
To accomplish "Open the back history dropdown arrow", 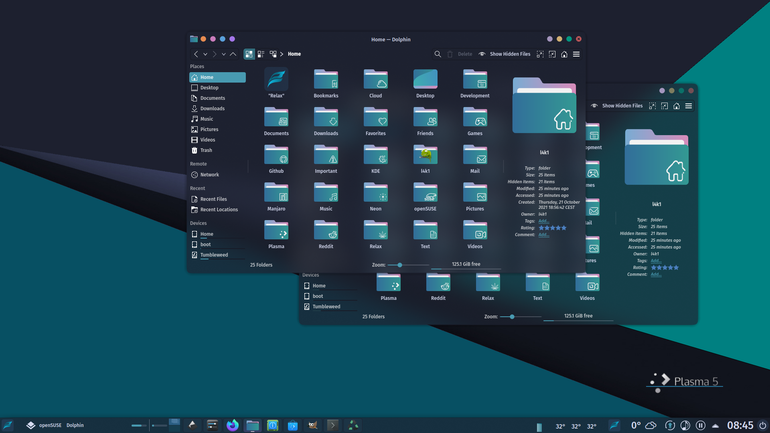I will click(x=205, y=54).
